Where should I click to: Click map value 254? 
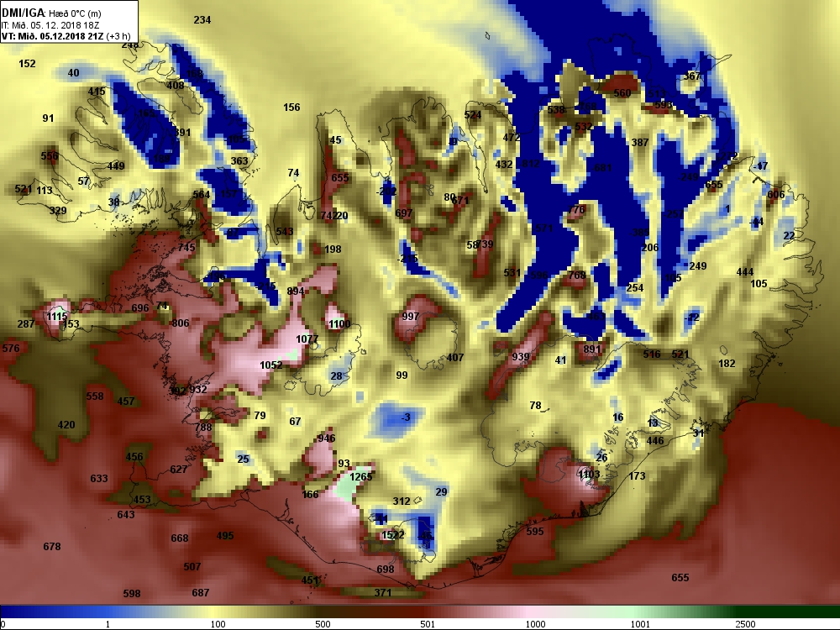point(634,287)
